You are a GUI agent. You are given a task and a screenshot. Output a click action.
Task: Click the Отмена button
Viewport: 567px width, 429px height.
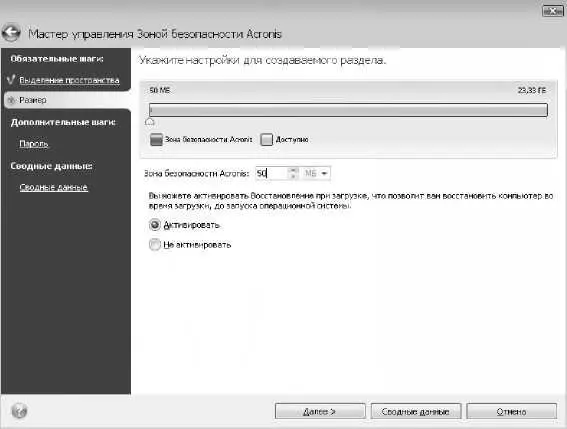point(511,411)
